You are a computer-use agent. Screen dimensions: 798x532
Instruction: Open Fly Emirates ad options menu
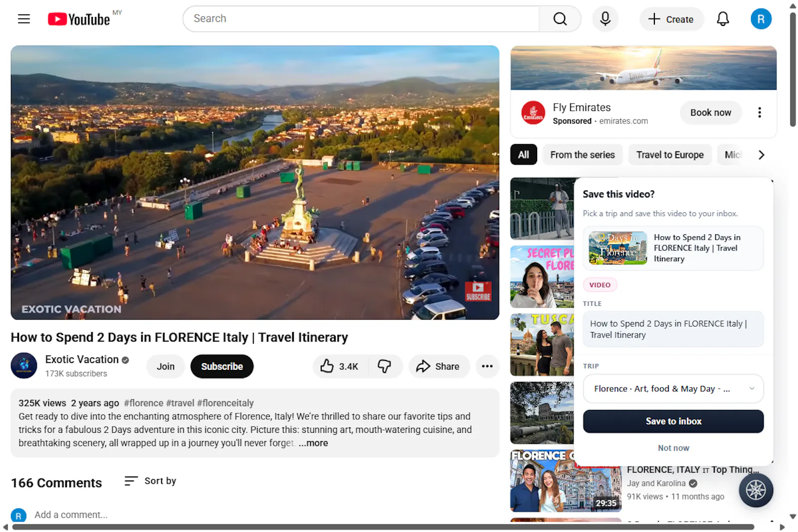759,113
